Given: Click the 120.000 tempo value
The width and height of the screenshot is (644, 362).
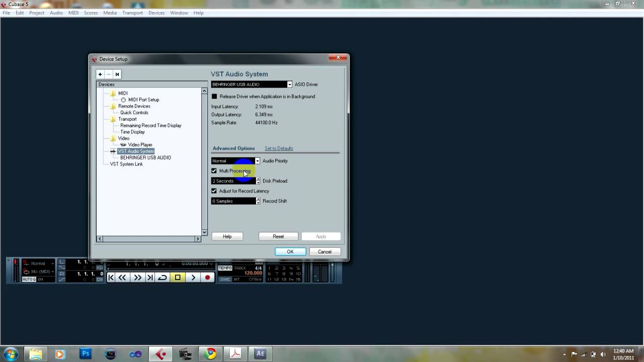Looking at the screenshot, I should pos(253,274).
